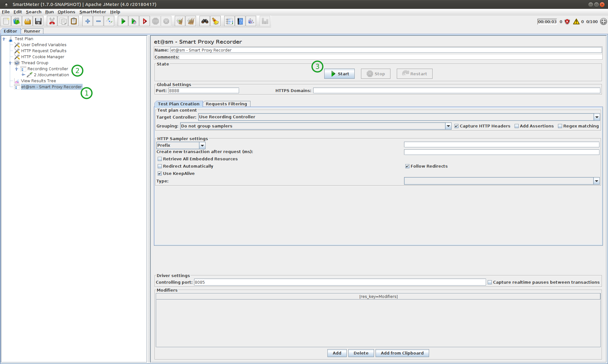
Task: Click the red Start debug arrow icon
Action: coord(145,21)
